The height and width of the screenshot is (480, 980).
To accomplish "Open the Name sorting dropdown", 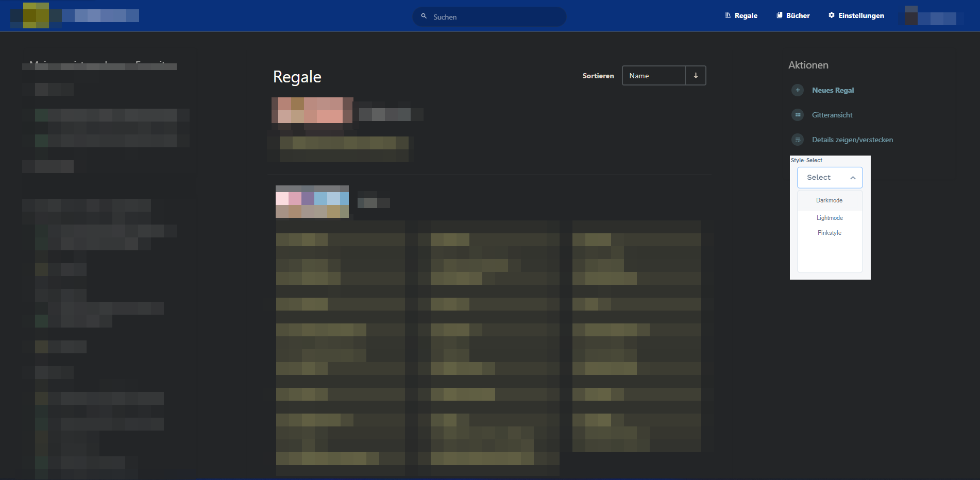I will tap(653, 75).
